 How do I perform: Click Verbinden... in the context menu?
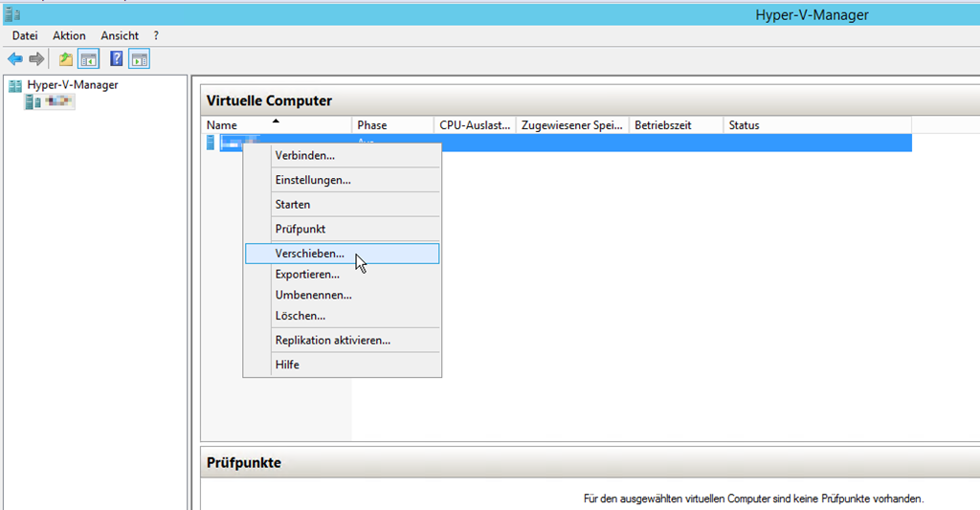tap(304, 155)
